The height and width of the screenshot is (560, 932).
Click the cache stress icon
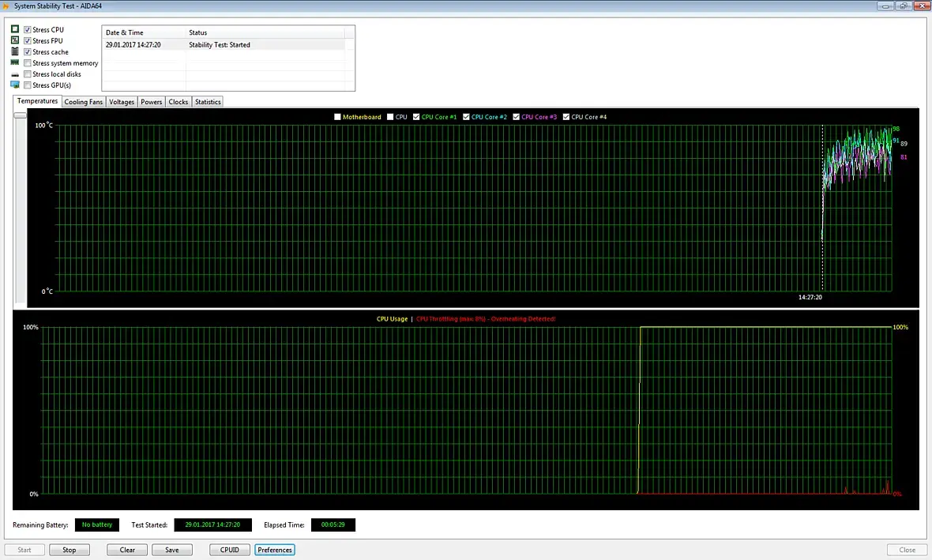click(x=15, y=51)
